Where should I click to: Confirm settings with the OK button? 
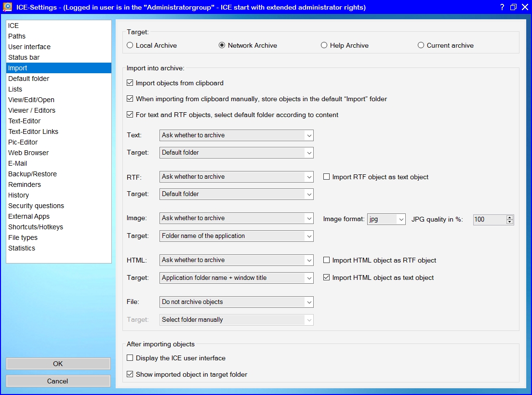[x=58, y=364]
